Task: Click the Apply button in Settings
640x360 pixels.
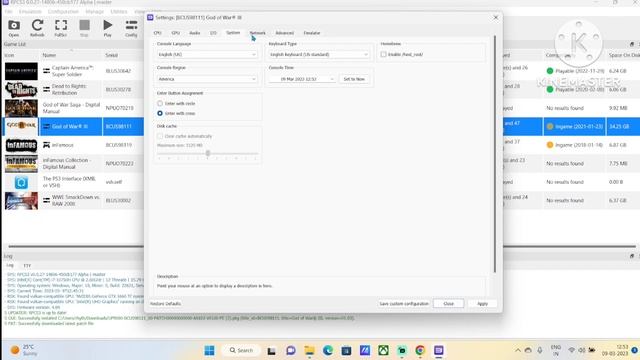Action: tap(482, 304)
